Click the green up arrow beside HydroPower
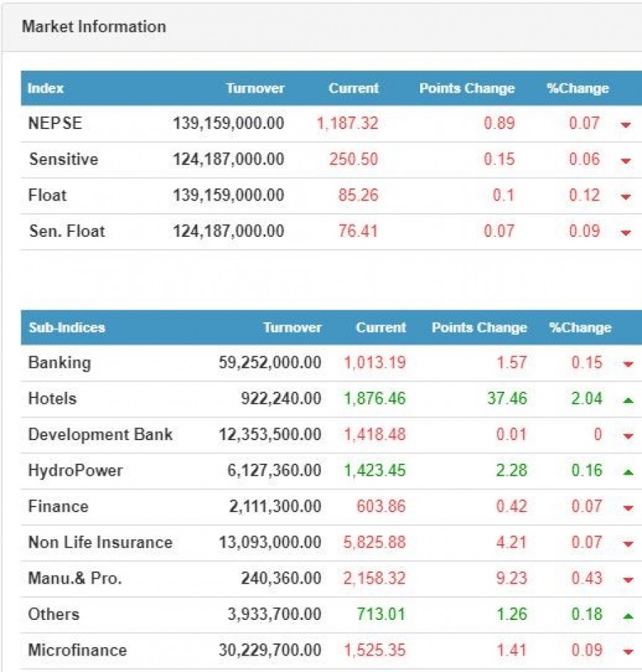Screen dimensions: 642x672 pos(628,472)
